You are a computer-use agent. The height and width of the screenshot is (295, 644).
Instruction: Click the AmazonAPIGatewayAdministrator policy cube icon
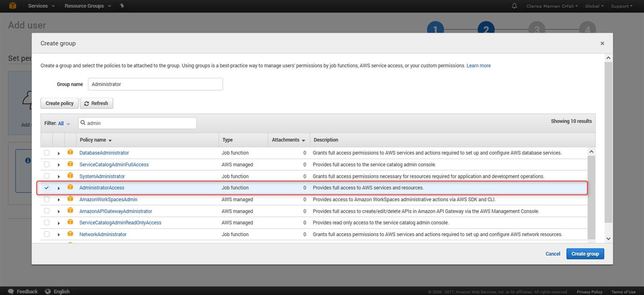click(70, 211)
